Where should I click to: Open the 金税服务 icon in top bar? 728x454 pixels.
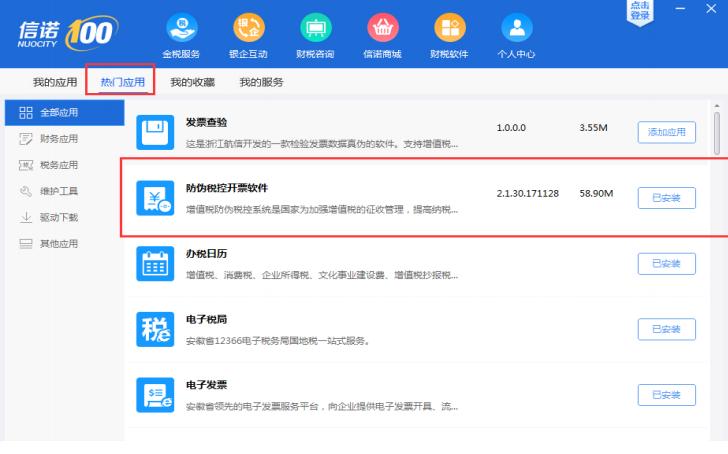(x=182, y=28)
